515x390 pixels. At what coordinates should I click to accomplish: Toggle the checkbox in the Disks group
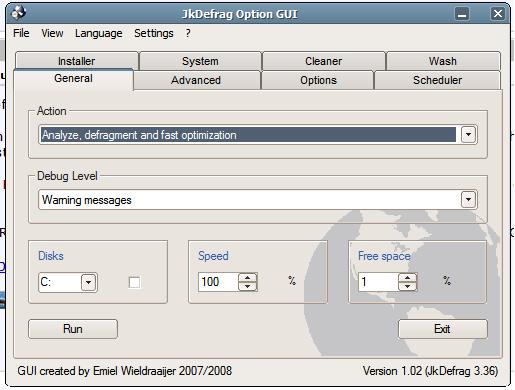[x=134, y=282]
